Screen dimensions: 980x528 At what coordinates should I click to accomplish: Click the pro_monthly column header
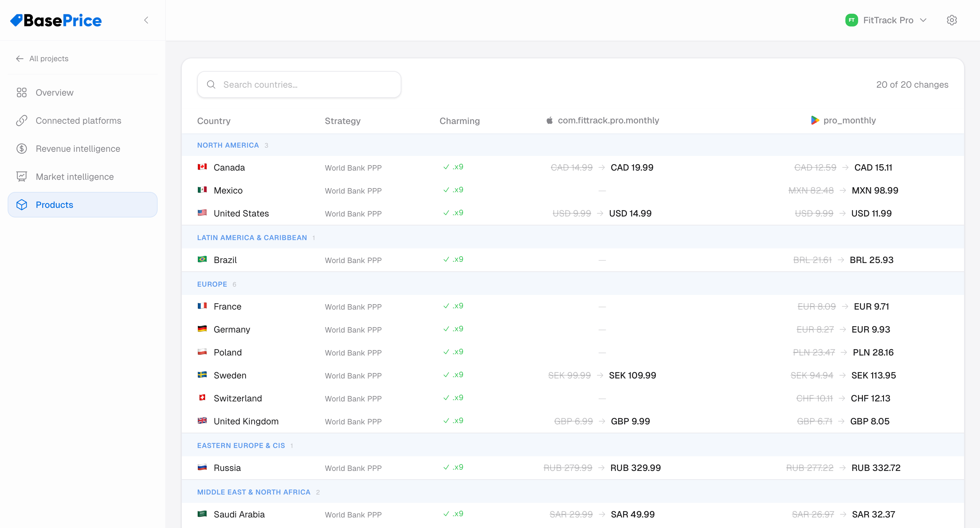pos(843,121)
